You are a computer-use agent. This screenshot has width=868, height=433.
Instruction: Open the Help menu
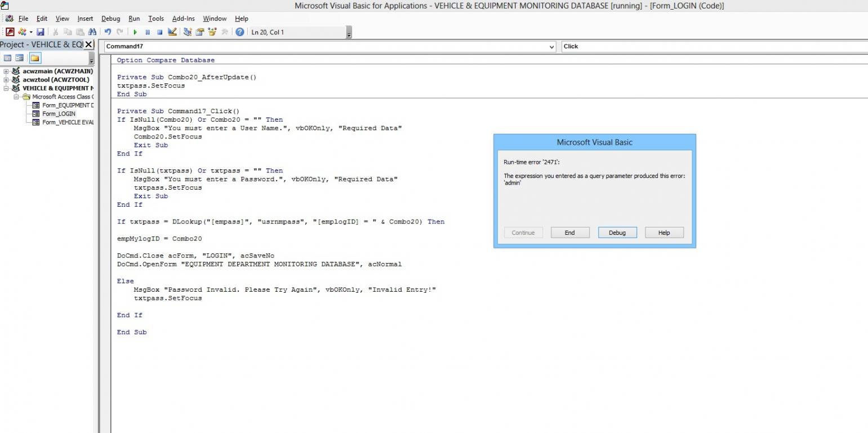click(241, 19)
